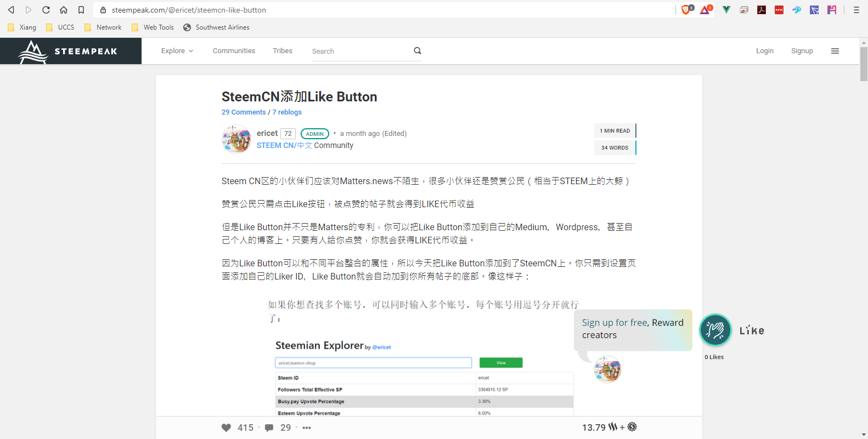Click the '0 Likes' counter
The height and width of the screenshot is (439, 868).
714,357
